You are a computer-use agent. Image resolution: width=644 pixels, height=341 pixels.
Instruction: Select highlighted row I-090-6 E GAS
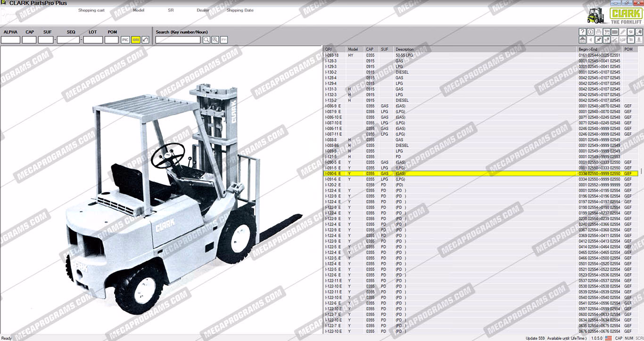pyautogui.click(x=481, y=174)
